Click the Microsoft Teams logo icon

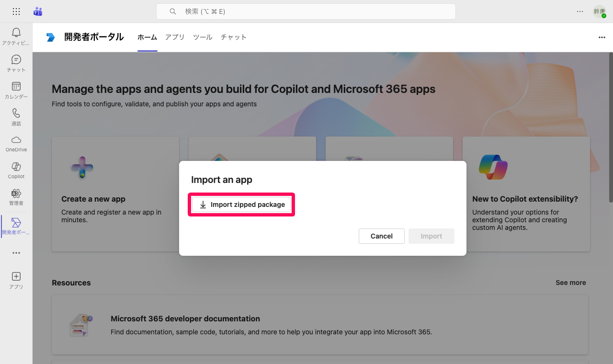[x=38, y=11]
